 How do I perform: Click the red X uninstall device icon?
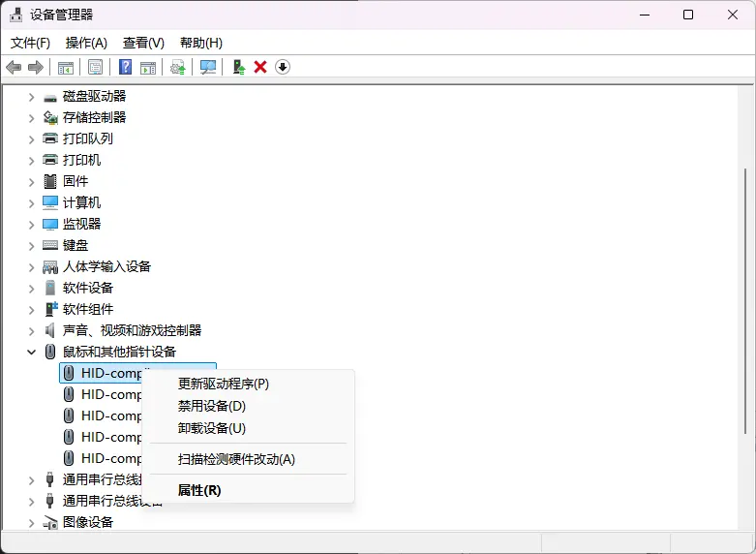260,67
